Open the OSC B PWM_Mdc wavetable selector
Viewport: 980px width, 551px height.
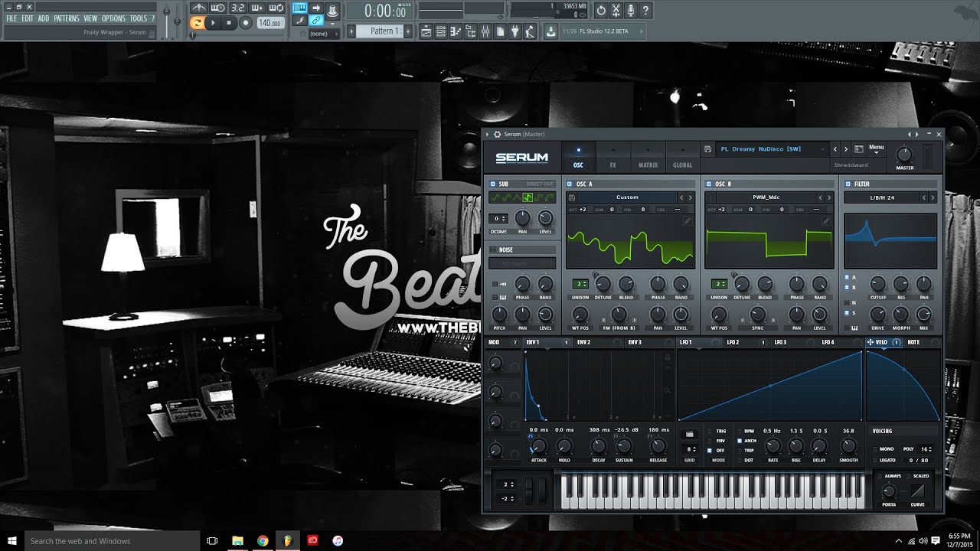766,197
